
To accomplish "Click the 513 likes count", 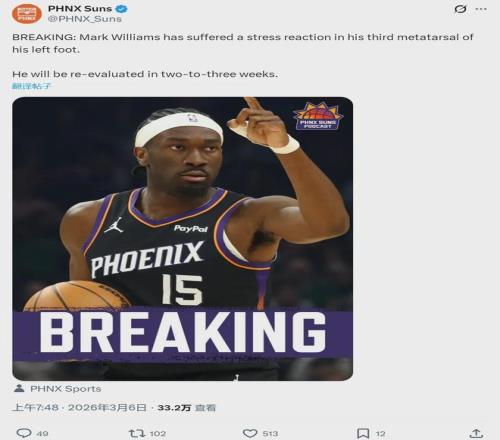I will 270,433.
